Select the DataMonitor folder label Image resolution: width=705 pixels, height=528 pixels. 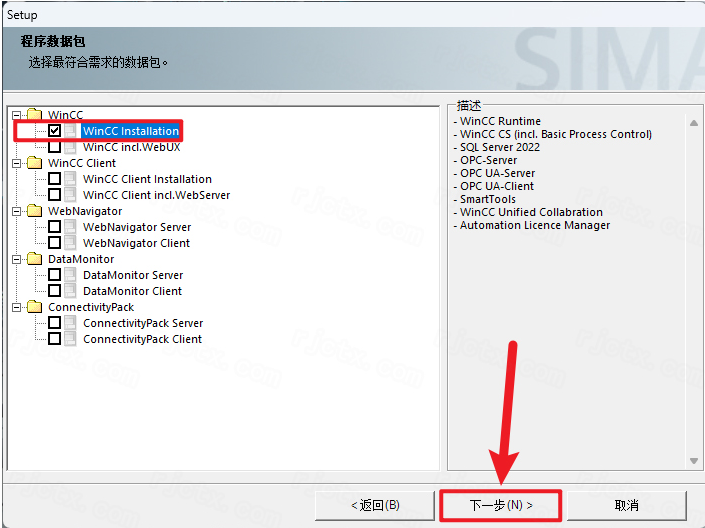click(81, 259)
